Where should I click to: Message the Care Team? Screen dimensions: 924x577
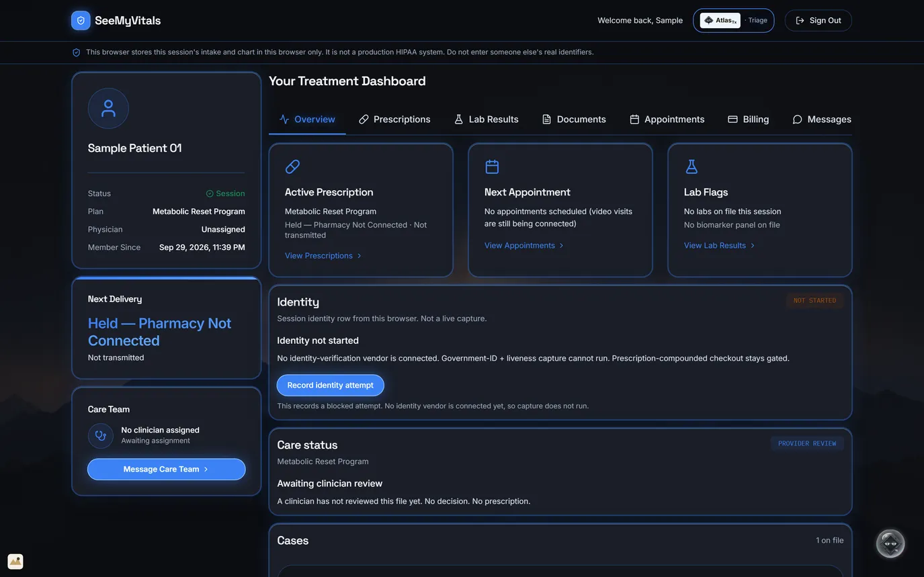tap(167, 470)
